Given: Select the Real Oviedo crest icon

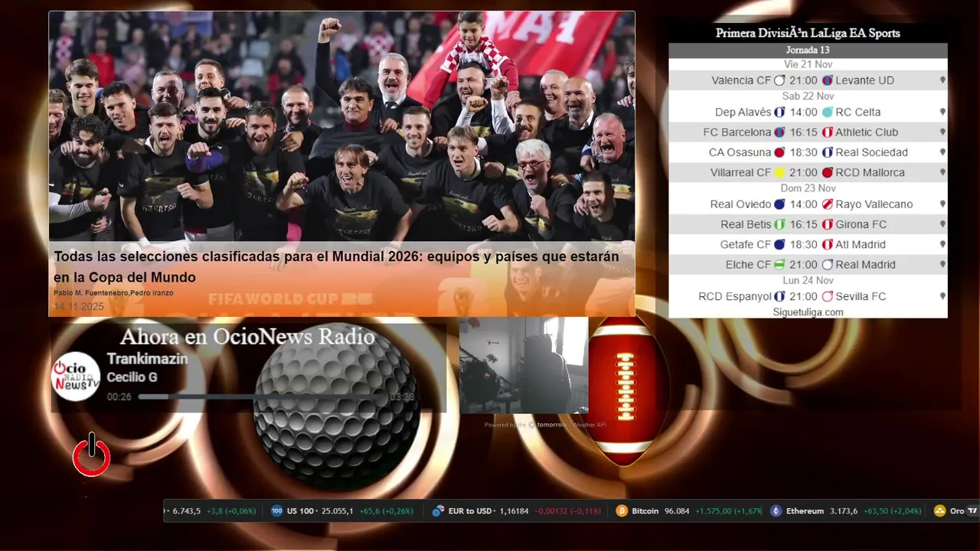Looking at the screenshot, I should (x=779, y=204).
